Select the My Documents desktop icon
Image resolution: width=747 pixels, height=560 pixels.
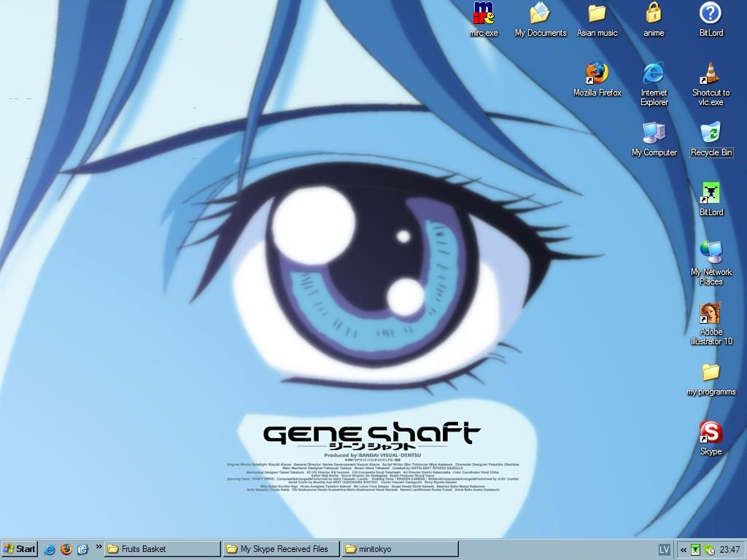(x=541, y=20)
